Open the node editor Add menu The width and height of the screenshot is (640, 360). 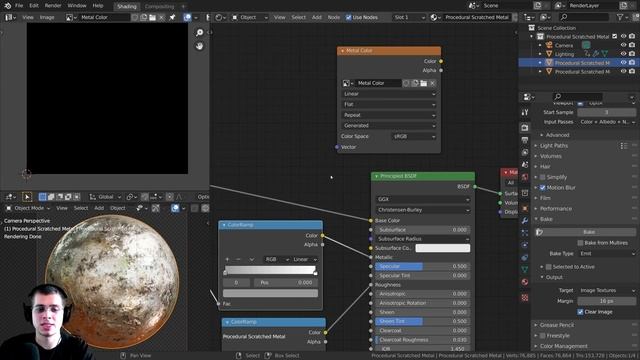coord(317,18)
